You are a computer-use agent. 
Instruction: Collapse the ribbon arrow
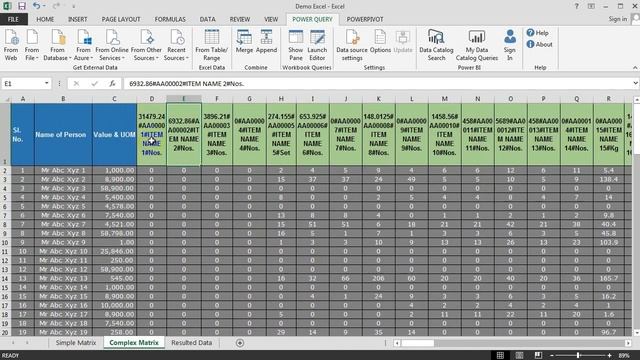coord(635,68)
